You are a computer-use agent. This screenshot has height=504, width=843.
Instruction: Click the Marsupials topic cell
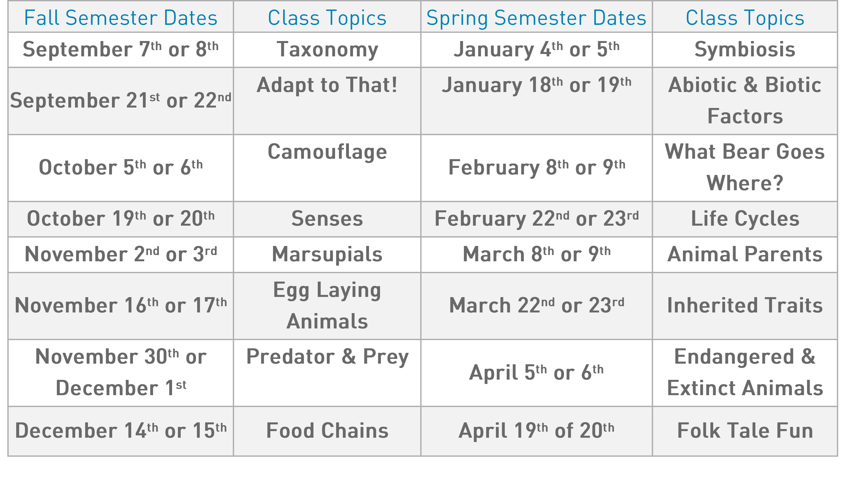(327, 255)
